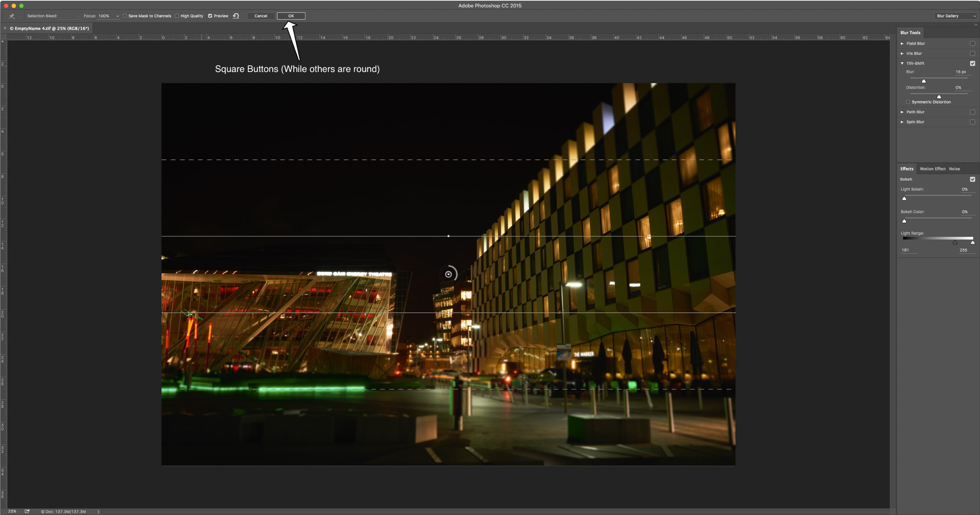Click the tilt-shift rotate handle dot
980x515 pixels.
(x=449, y=236)
